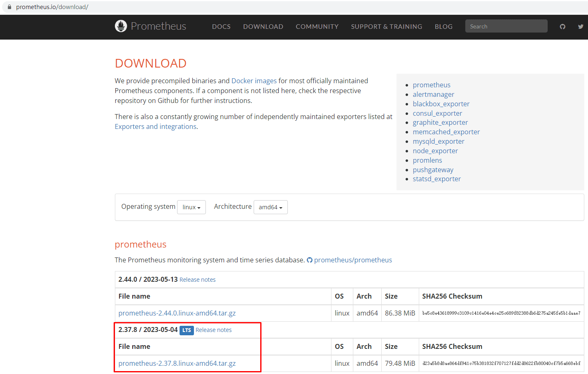This screenshot has height=374, width=588.
Task: Jump to graphite_exporter section
Action: pyautogui.click(x=440, y=122)
